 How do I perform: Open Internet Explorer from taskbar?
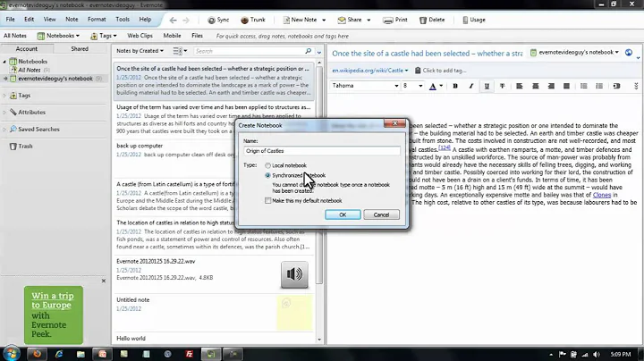pyautogui.click(x=59, y=354)
